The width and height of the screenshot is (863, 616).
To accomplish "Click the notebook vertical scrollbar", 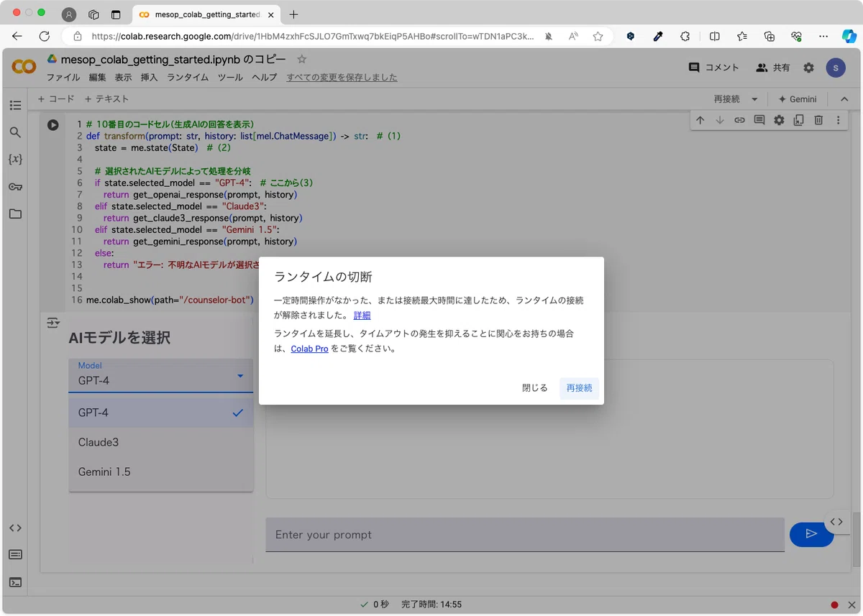I will coord(857,539).
